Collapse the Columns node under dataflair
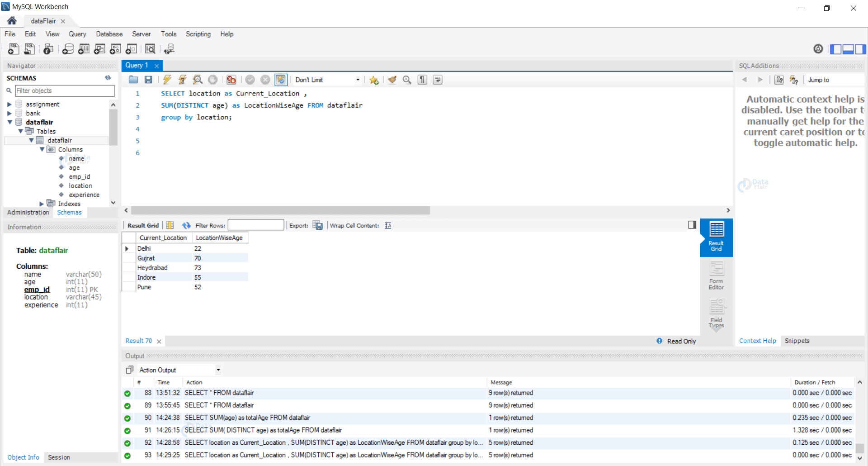The width and height of the screenshot is (868, 466). coord(41,149)
